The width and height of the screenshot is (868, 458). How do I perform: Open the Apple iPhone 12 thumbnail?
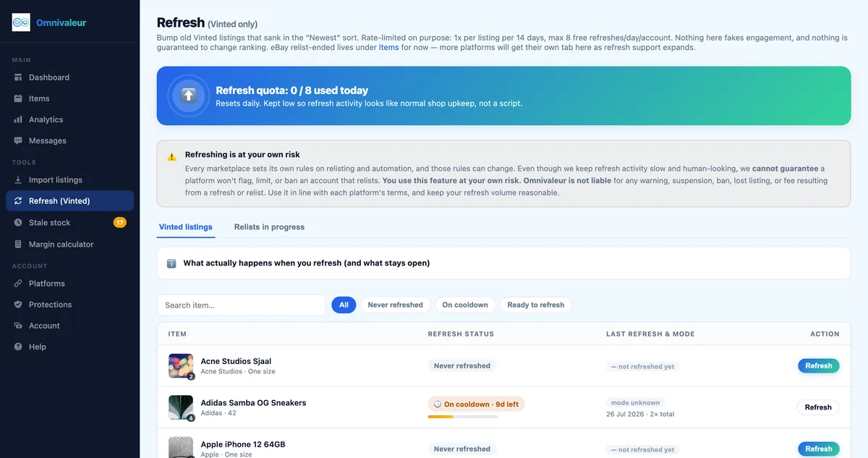pyautogui.click(x=181, y=447)
